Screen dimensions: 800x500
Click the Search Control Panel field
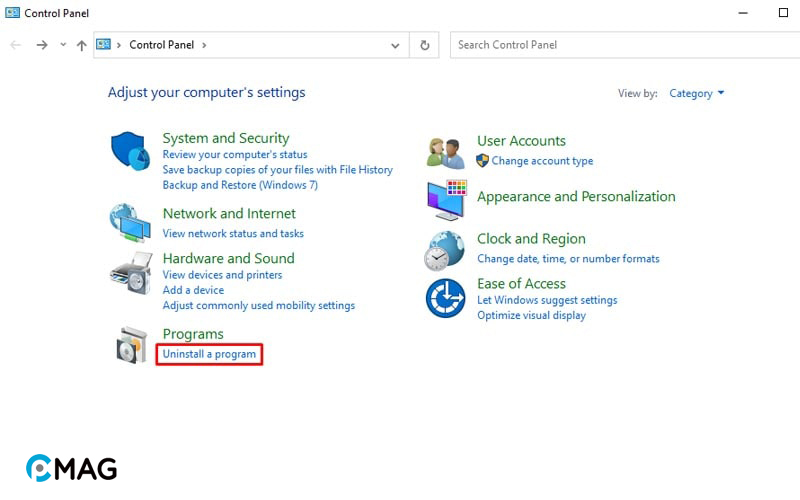(x=620, y=45)
